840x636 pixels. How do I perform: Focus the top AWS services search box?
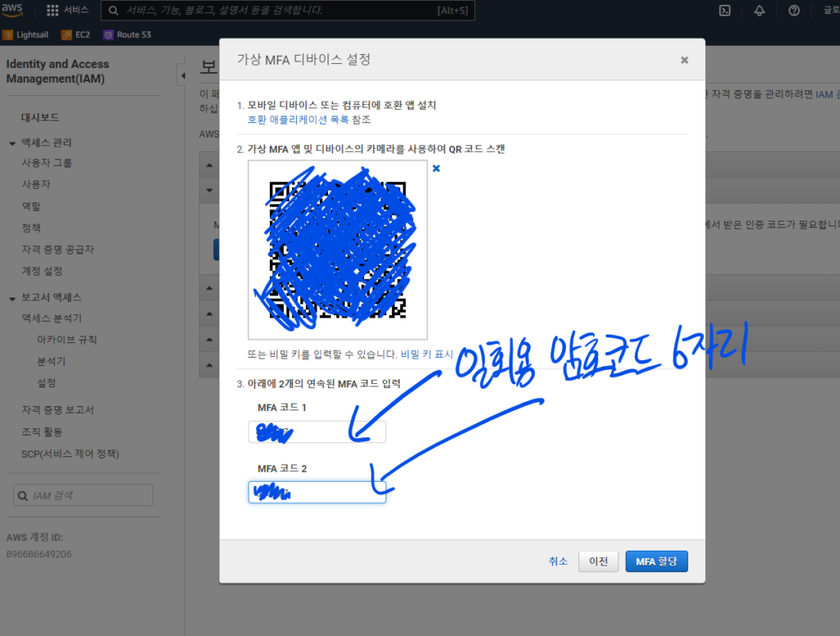289,10
